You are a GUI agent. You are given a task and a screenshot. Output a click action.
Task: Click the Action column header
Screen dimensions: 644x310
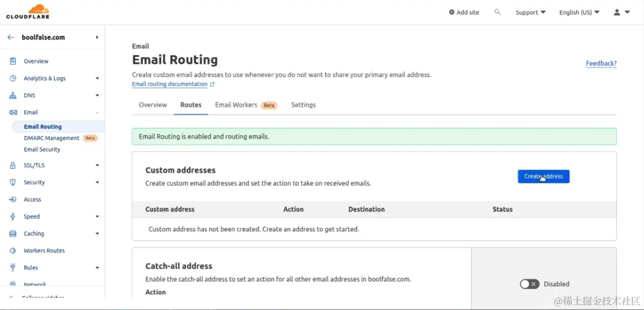click(293, 209)
